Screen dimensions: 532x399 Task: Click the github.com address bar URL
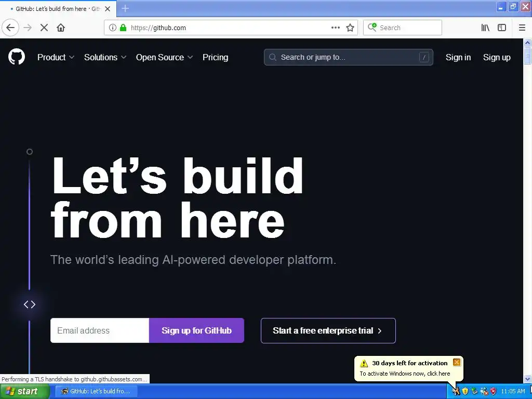[x=158, y=28]
